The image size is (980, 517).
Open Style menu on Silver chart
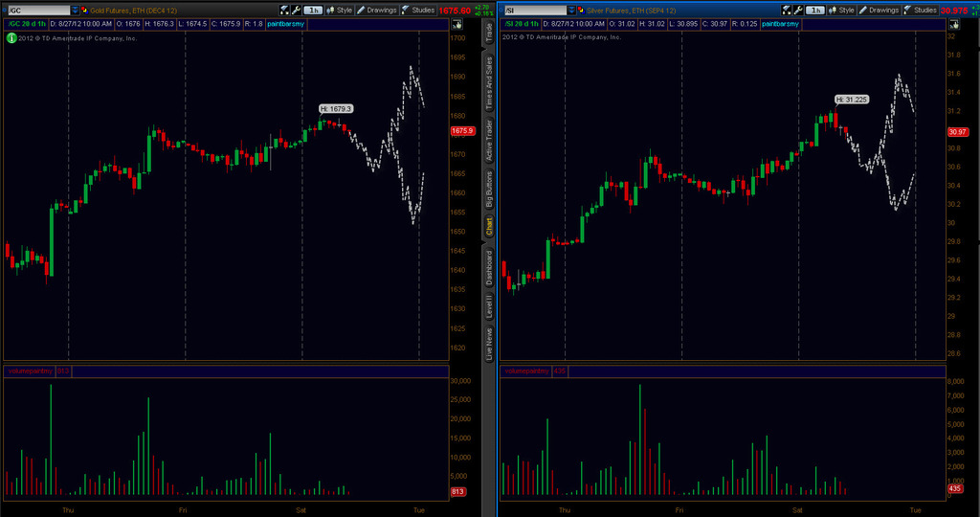841,10
